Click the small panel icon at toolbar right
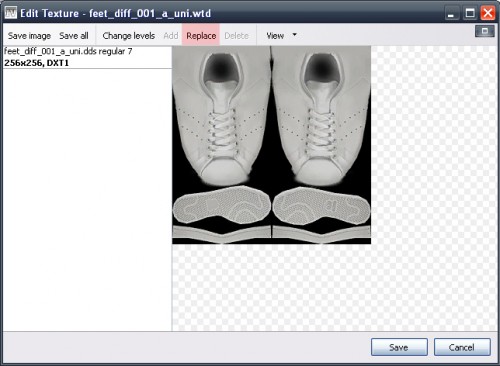The height and width of the screenshot is (366, 500). pyautogui.click(x=485, y=31)
